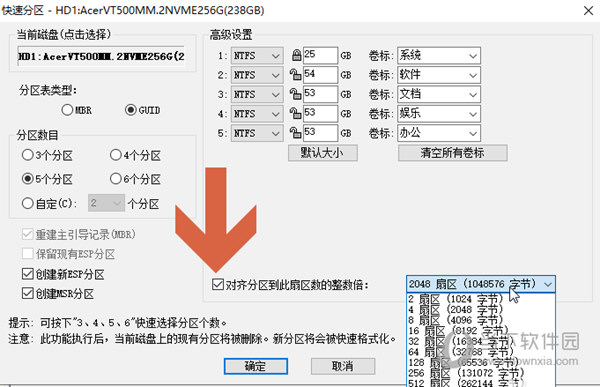Open the 办公 volume label dropdown

click(439, 134)
